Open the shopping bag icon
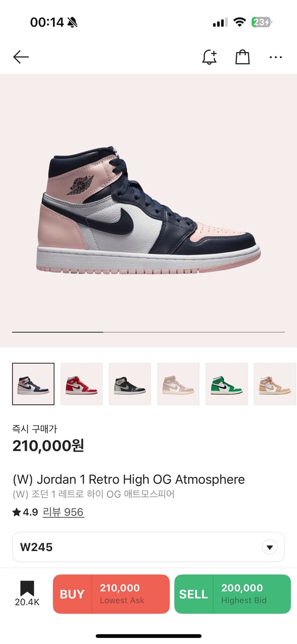The width and height of the screenshot is (297, 644). pyautogui.click(x=242, y=57)
